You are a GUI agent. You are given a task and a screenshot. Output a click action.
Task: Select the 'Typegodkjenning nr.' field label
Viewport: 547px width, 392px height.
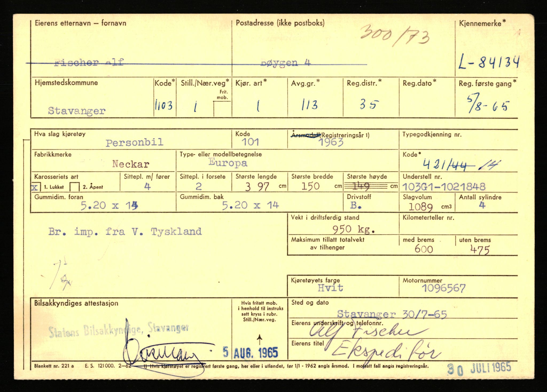432,134
